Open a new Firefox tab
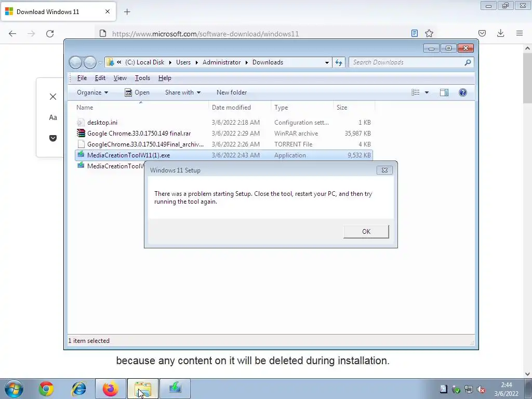 click(x=127, y=12)
